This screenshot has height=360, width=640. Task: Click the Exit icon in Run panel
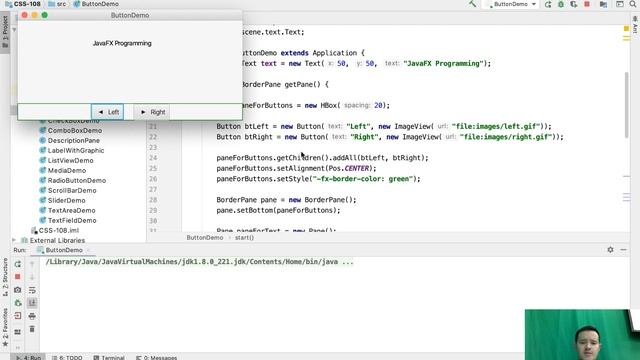click(18, 316)
